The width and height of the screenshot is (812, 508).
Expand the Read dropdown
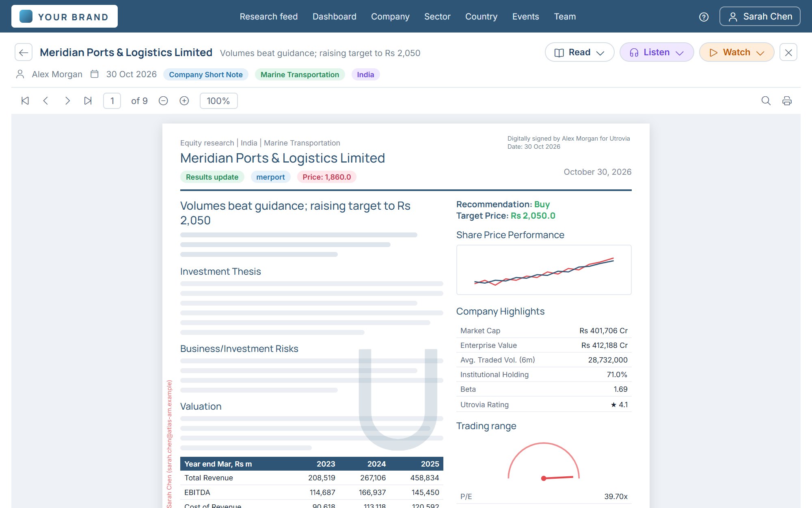point(579,52)
